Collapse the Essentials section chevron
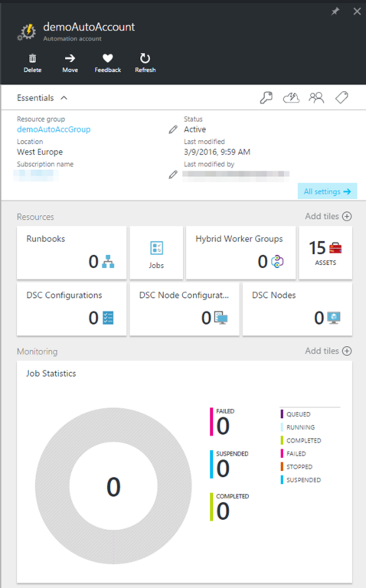Screen dimensions: 366x588 point(64,98)
